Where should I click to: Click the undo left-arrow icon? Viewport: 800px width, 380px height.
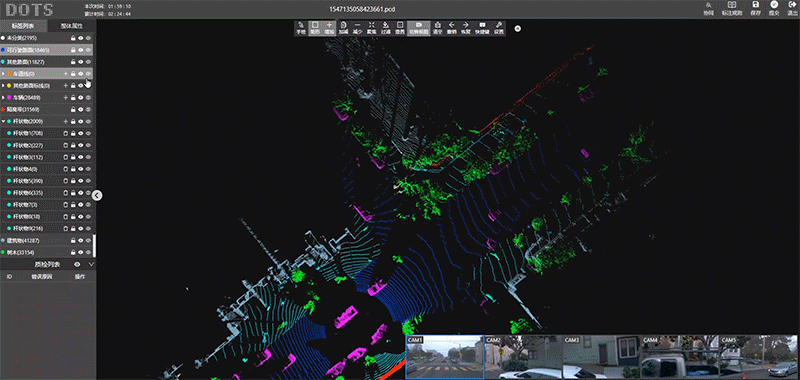click(452, 28)
